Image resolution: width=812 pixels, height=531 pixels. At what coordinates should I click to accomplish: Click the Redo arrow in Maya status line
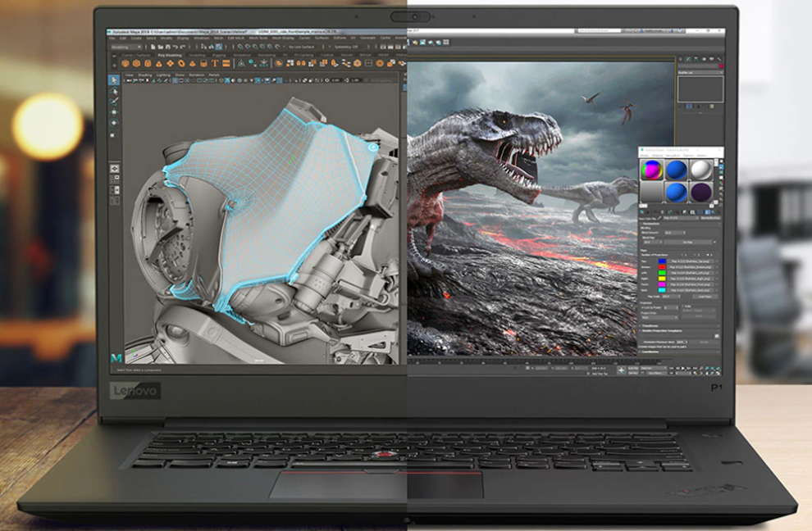point(182,47)
